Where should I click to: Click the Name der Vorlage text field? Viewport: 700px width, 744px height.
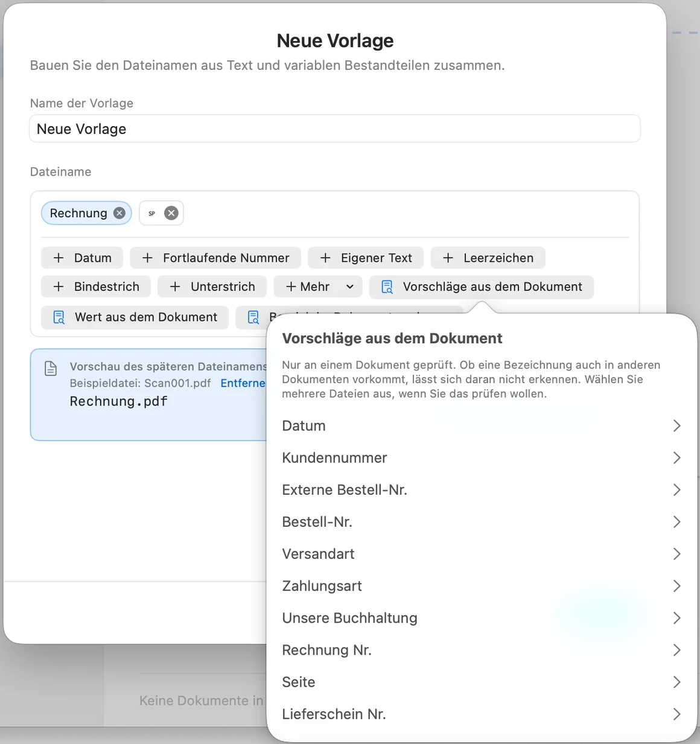[335, 129]
